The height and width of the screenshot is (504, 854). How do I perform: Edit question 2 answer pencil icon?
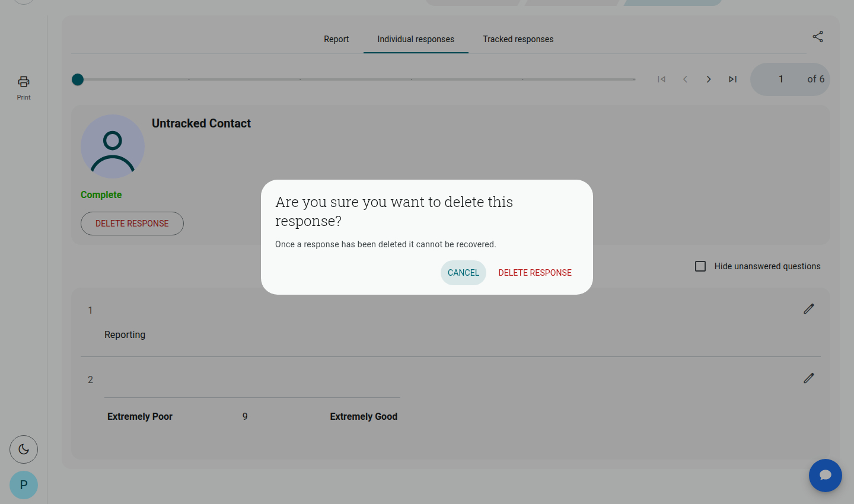(809, 378)
